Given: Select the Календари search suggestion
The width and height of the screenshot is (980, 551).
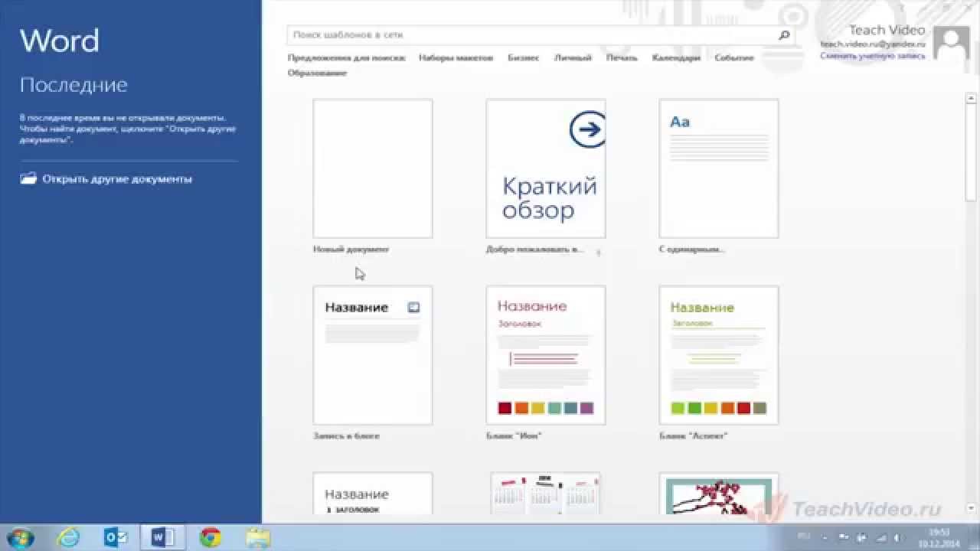Looking at the screenshot, I should click(676, 57).
